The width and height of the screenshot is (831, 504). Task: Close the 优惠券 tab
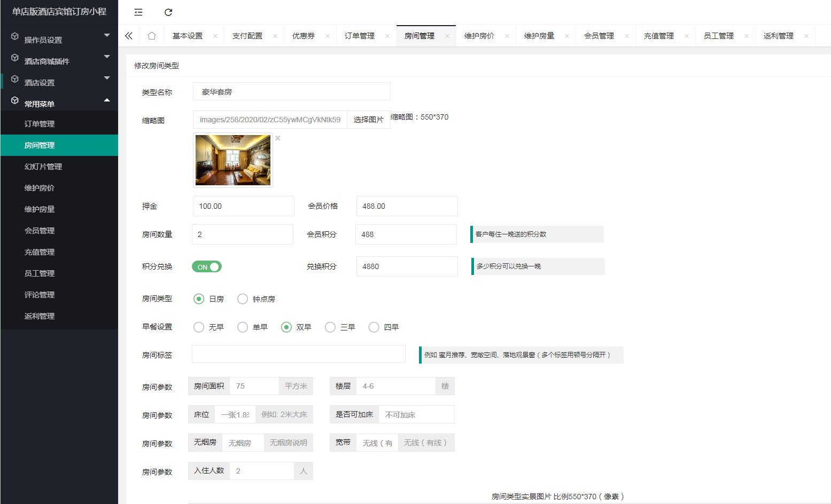click(x=328, y=36)
